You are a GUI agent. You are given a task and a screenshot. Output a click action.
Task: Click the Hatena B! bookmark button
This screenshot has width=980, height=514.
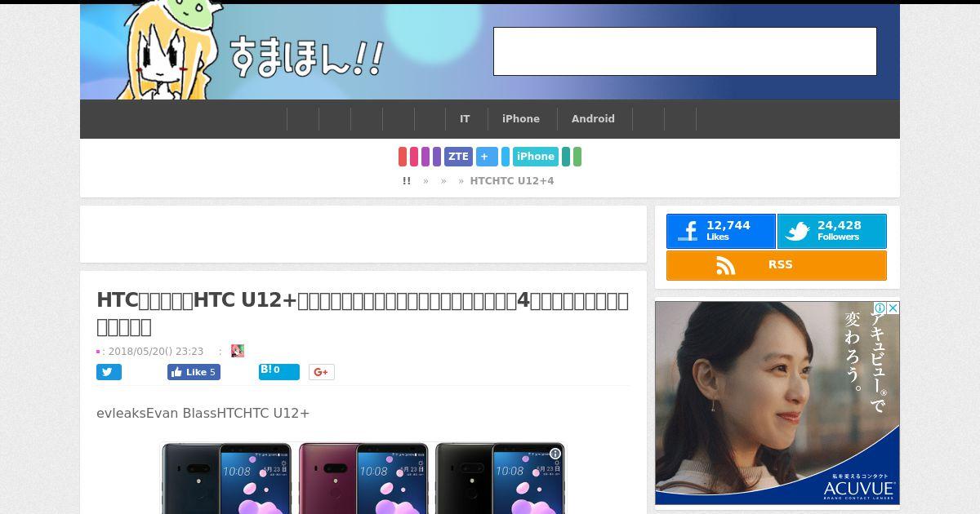(x=278, y=372)
